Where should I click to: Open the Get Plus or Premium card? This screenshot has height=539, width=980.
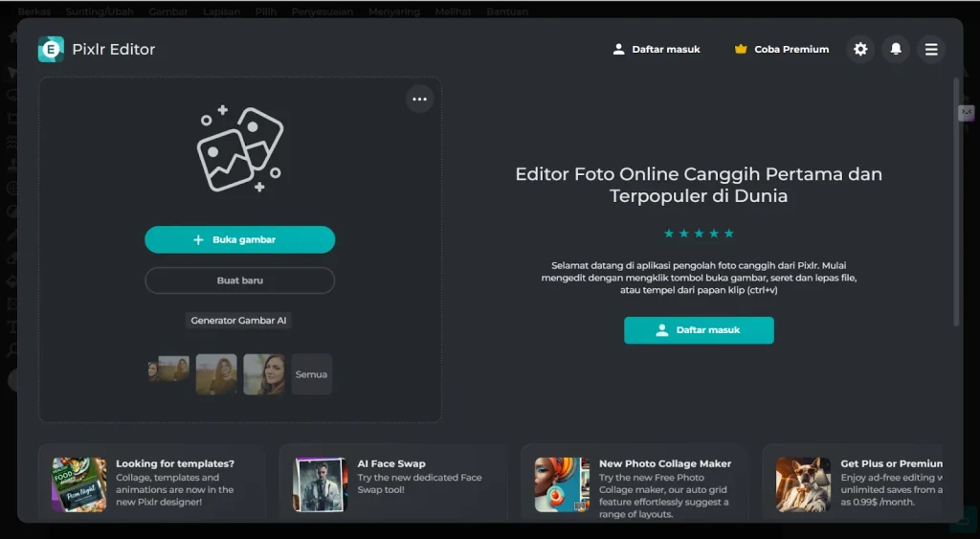(x=853, y=483)
